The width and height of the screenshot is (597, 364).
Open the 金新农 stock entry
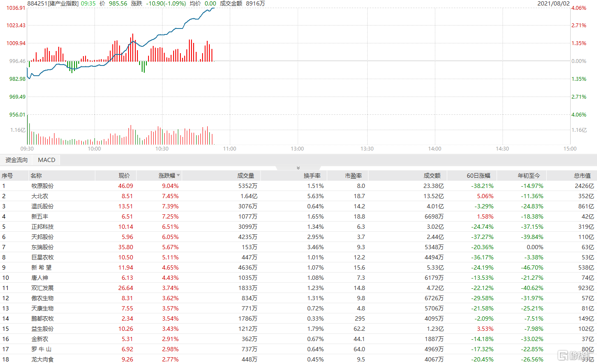[x=40, y=339]
